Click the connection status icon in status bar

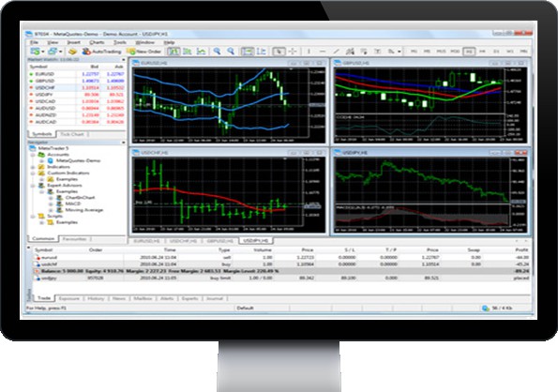pos(486,308)
